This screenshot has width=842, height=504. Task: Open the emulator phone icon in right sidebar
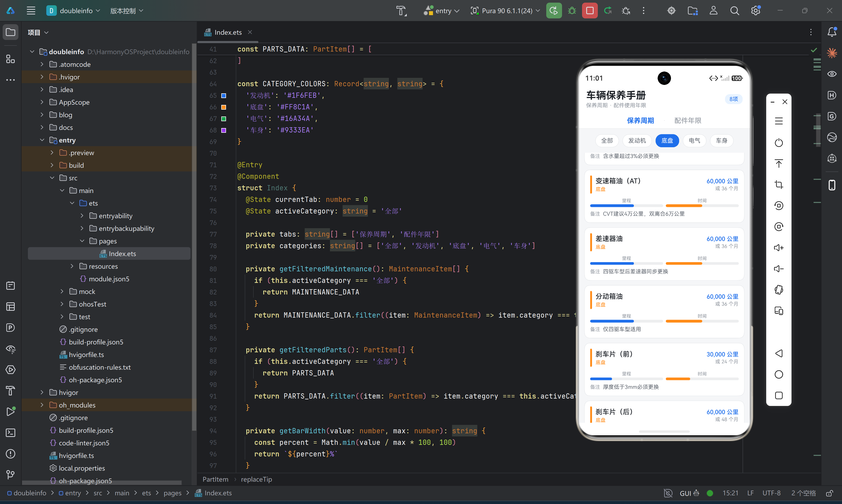tap(831, 185)
